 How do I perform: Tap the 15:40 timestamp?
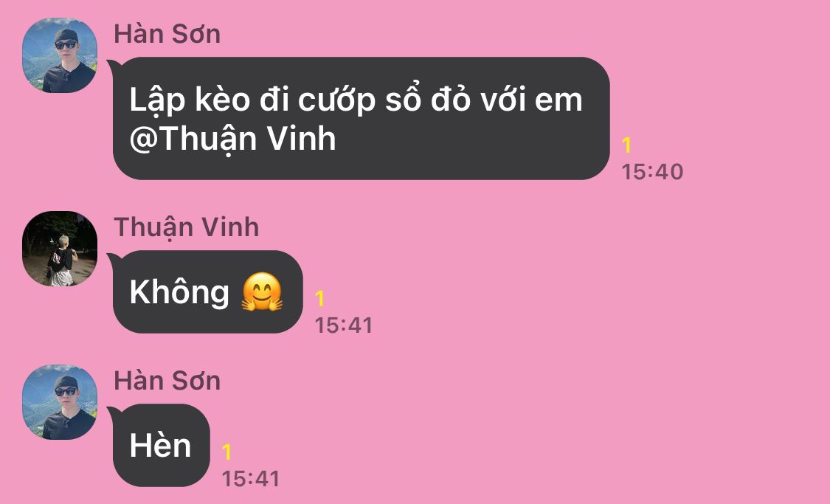tap(652, 172)
